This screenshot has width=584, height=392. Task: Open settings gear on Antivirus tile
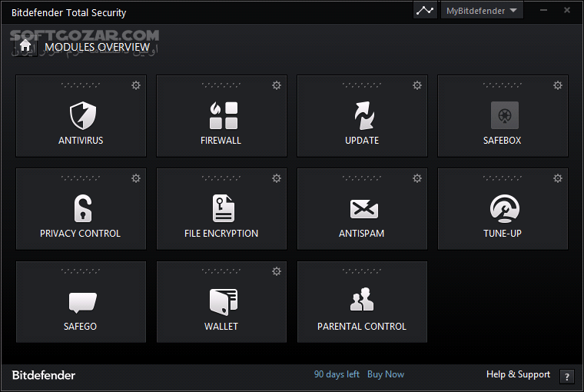pyautogui.click(x=136, y=85)
